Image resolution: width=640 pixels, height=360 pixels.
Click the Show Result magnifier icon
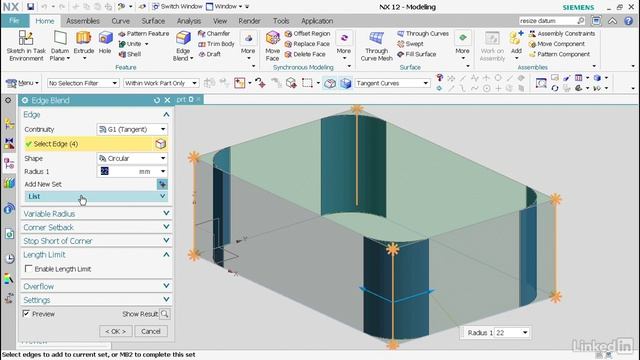164,314
